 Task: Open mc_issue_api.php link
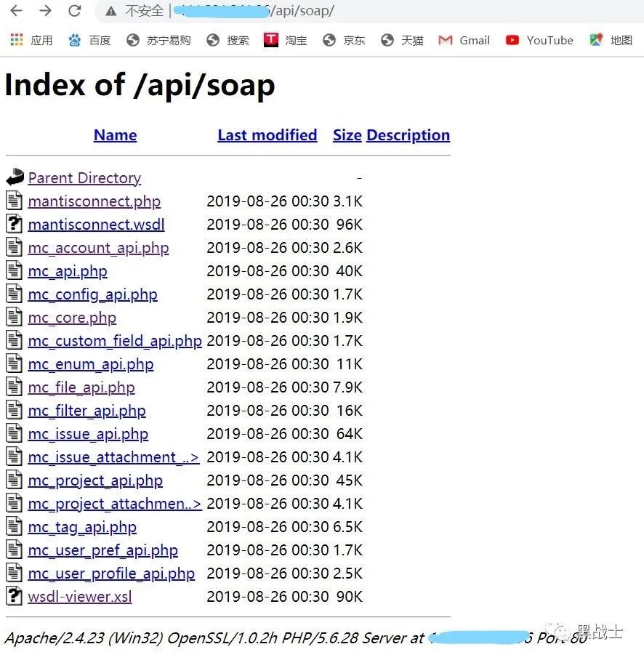89,434
